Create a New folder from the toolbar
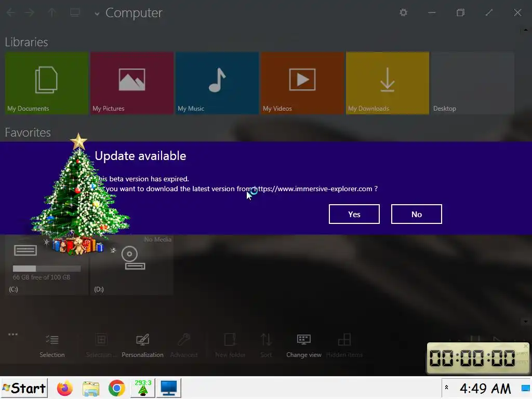This screenshot has width=532, height=399. (230, 345)
